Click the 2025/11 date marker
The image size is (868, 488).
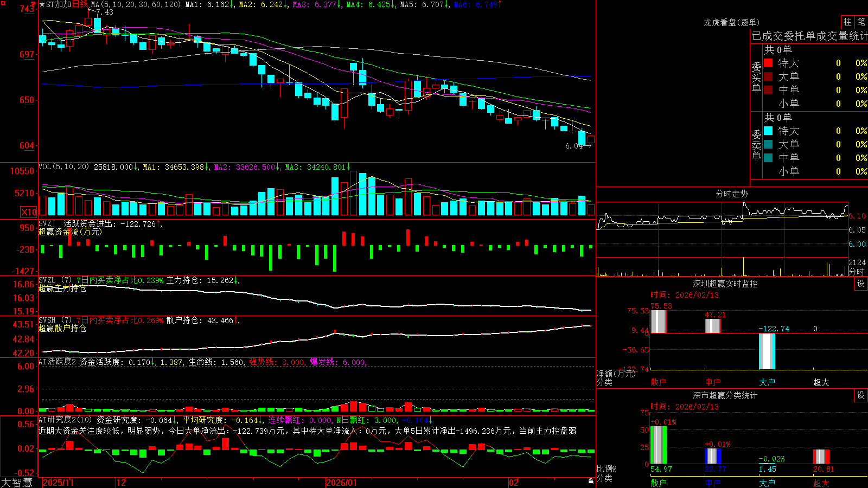[x=58, y=483]
